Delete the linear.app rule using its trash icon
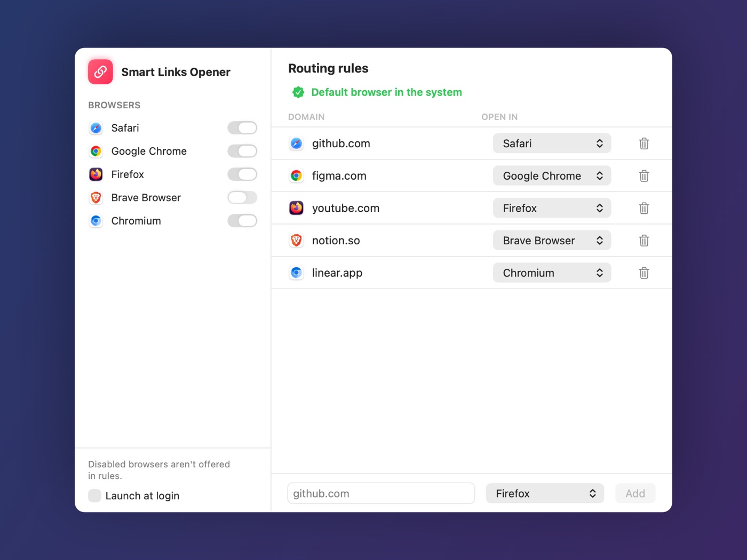 coord(644,273)
